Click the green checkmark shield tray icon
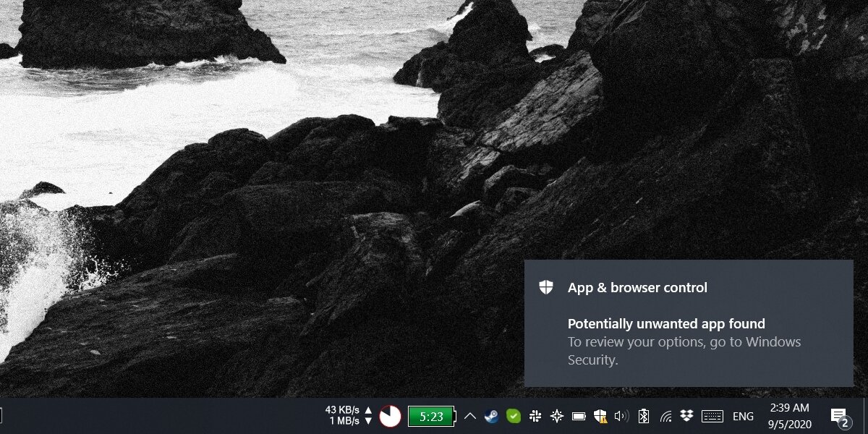 point(513,416)
